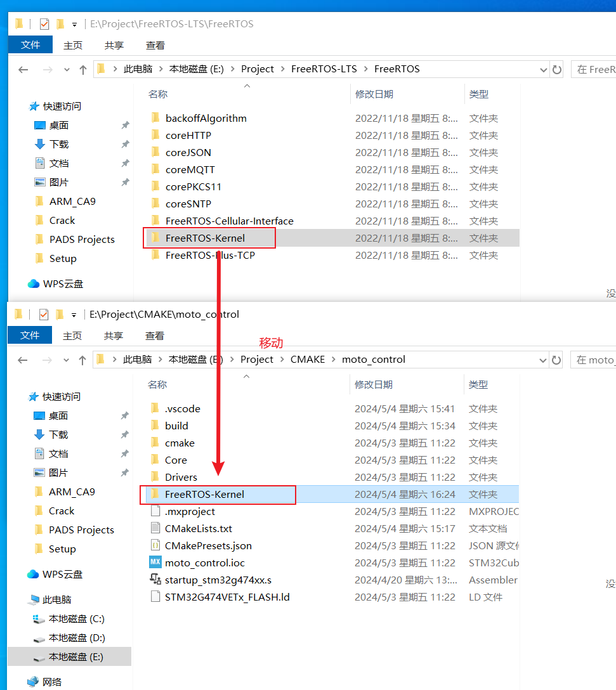
Task: Open the moto_control.ioc STM32CubeMX file icon
Action: coord(157,562)
